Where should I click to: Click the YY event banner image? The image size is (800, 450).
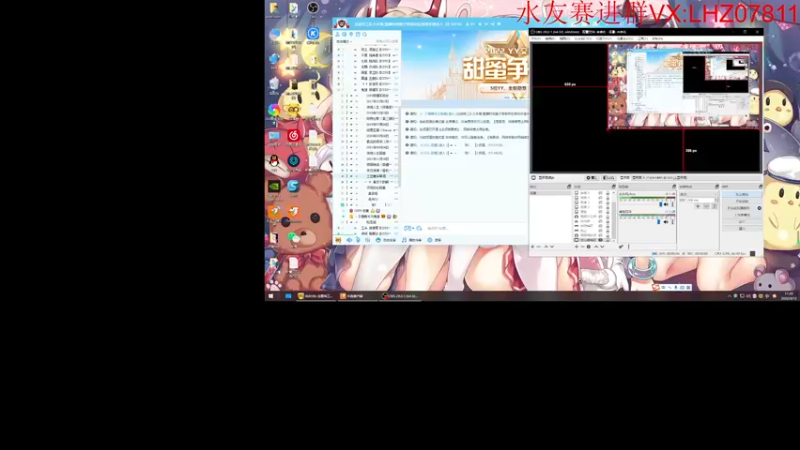pyautogui.click(x=465, y=64)
